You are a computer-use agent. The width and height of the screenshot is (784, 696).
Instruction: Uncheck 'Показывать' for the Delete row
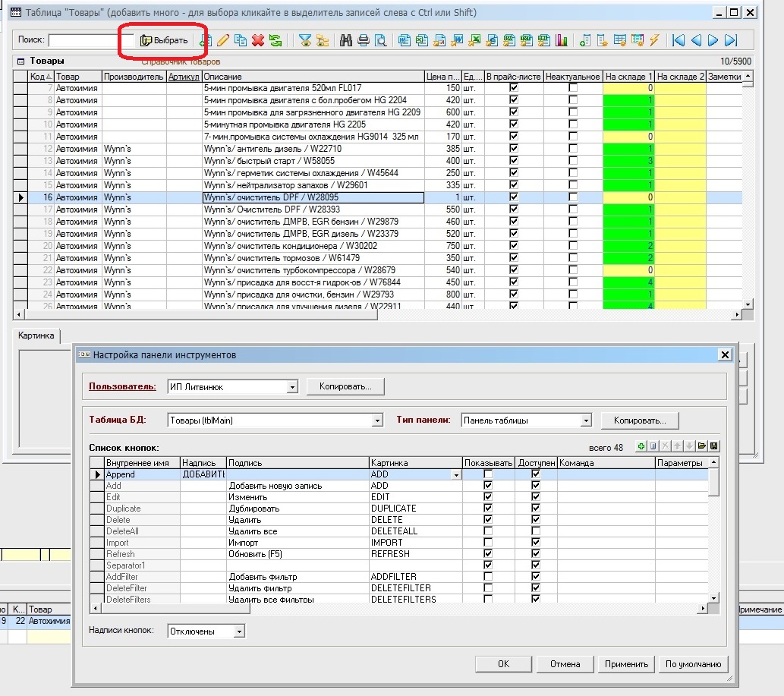[488, 520]
